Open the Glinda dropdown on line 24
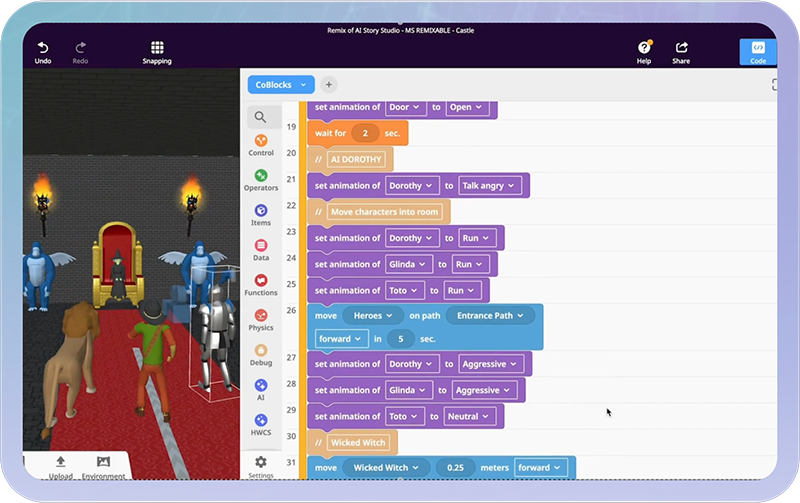 point(408,264)
